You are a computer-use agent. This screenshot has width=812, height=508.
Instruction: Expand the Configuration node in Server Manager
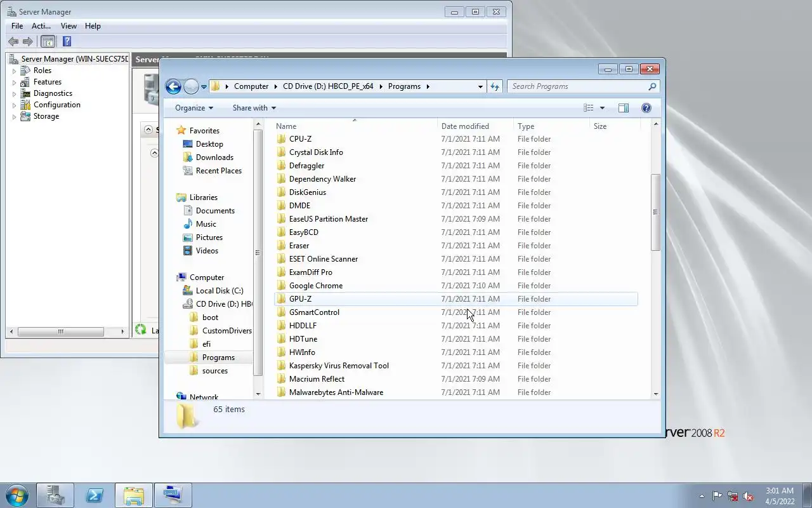[x=14, y=105]
